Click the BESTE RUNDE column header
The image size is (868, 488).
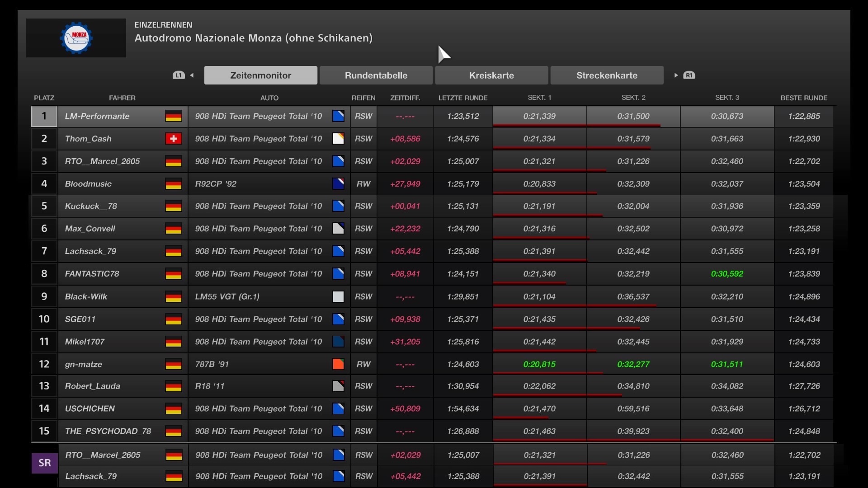coord(803,98)
